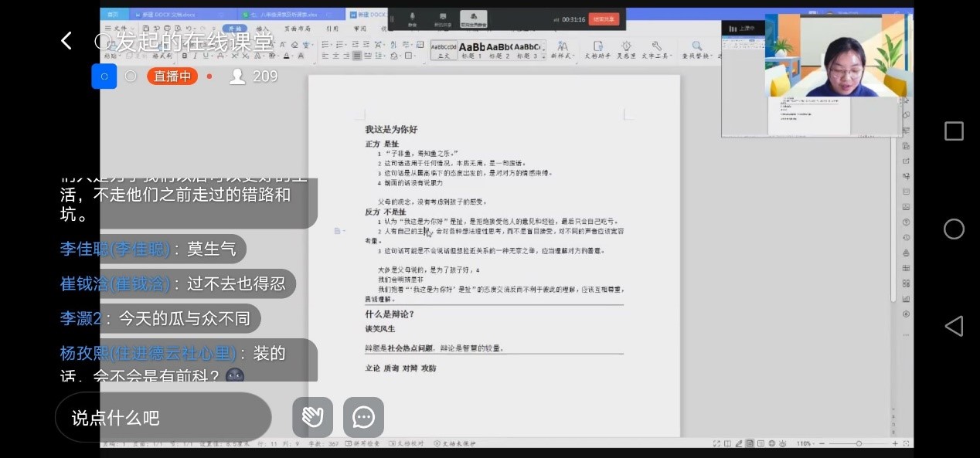The height and width of the screenshot is (458, 980).
Task: Click the line 立论 质询 对辩 攻防
Action: coord(400,368)
